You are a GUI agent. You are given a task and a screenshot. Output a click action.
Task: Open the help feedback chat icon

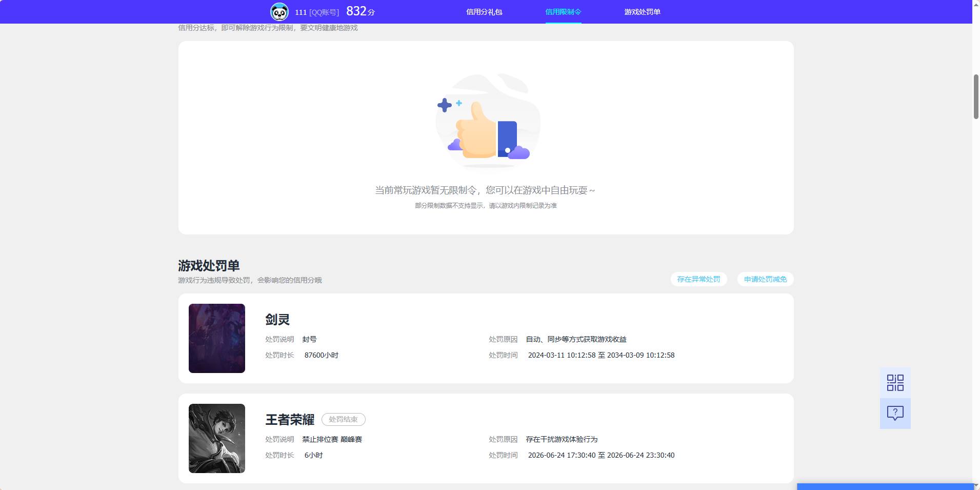[895, 414]
